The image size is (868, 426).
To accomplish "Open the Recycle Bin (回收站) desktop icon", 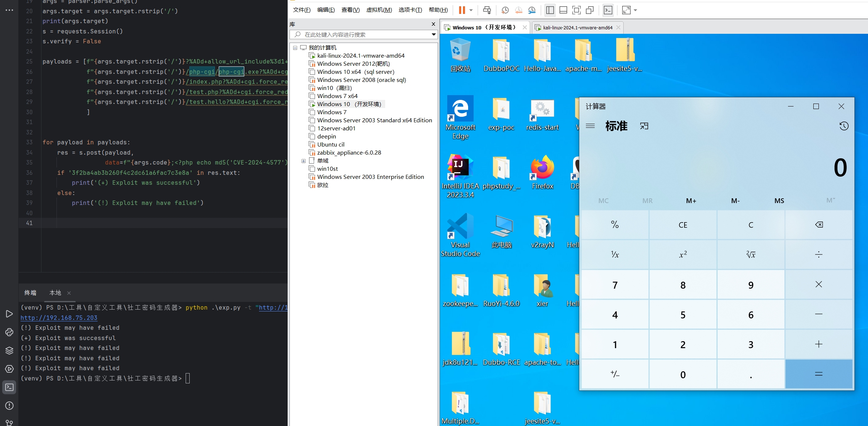I will [460, 55].
